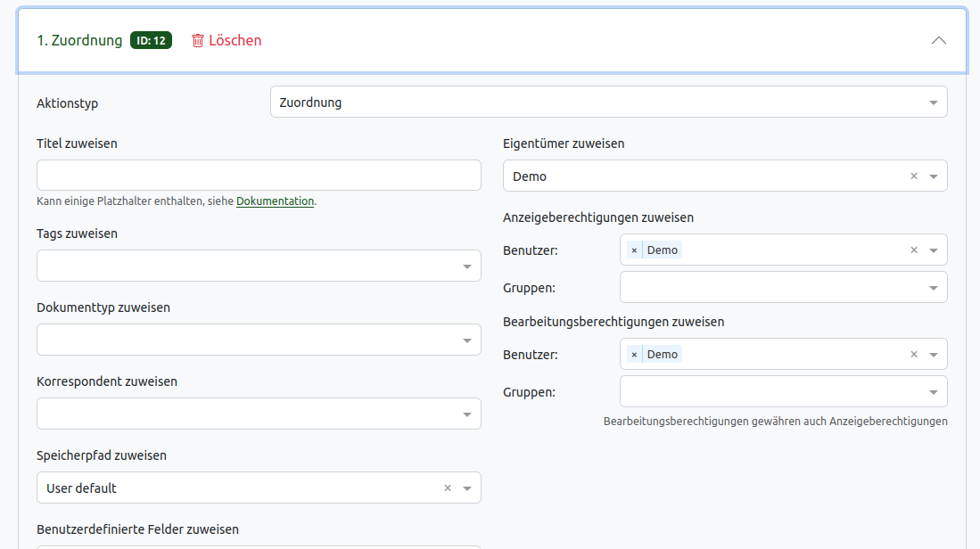Open the Gruppen dropdown under Anzeigeberechtigungen
980x549 pixels.
(932, 287)
